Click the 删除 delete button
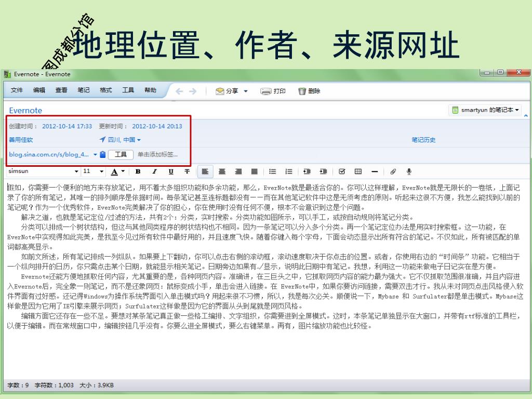 coord(309,91)
